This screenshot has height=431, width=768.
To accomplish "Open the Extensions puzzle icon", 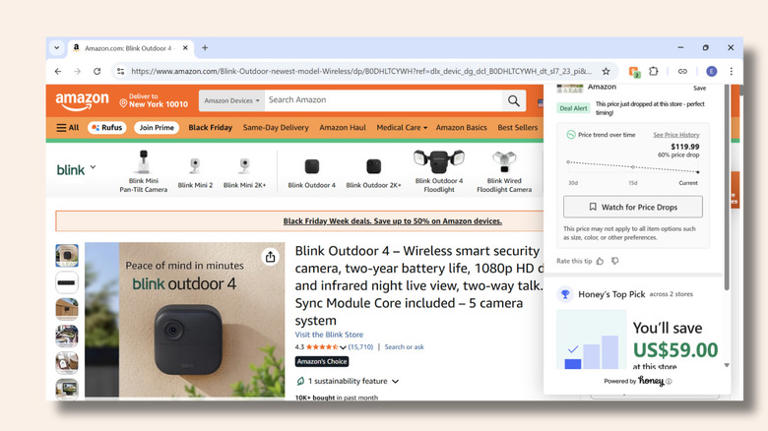I will pos(653,72).
